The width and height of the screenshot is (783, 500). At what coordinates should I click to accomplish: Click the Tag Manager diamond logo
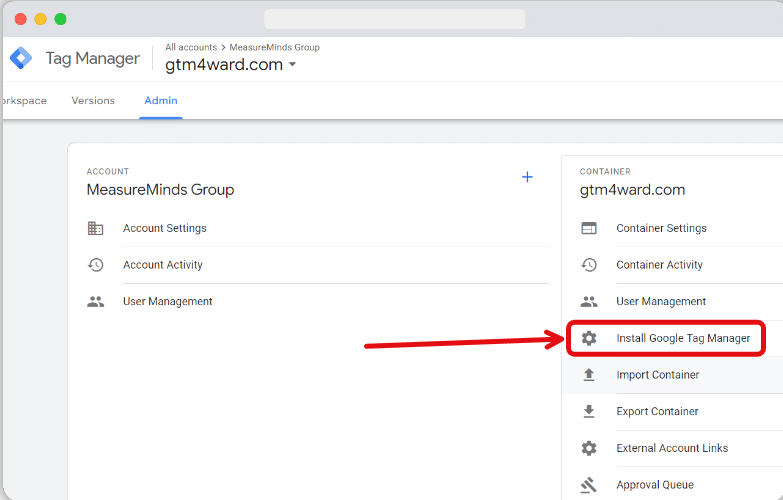tap(21, 58)
